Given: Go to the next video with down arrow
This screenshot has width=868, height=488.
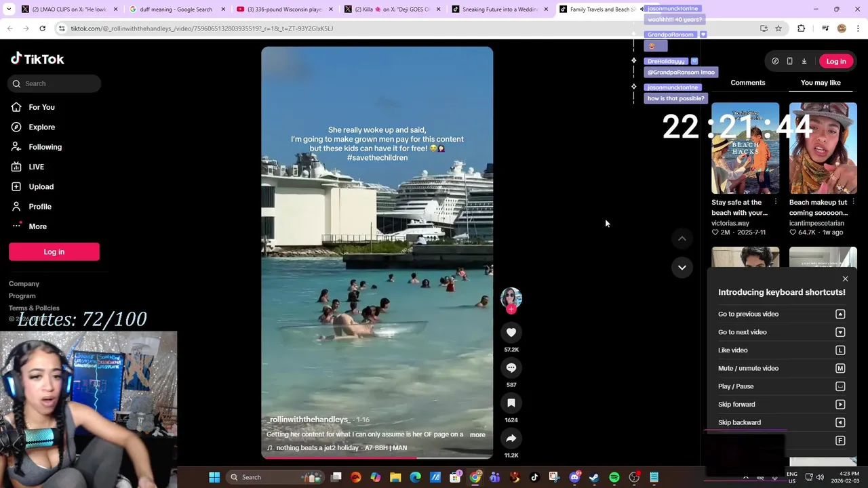Looking at the screenshot, I should (x=682, y=267).
